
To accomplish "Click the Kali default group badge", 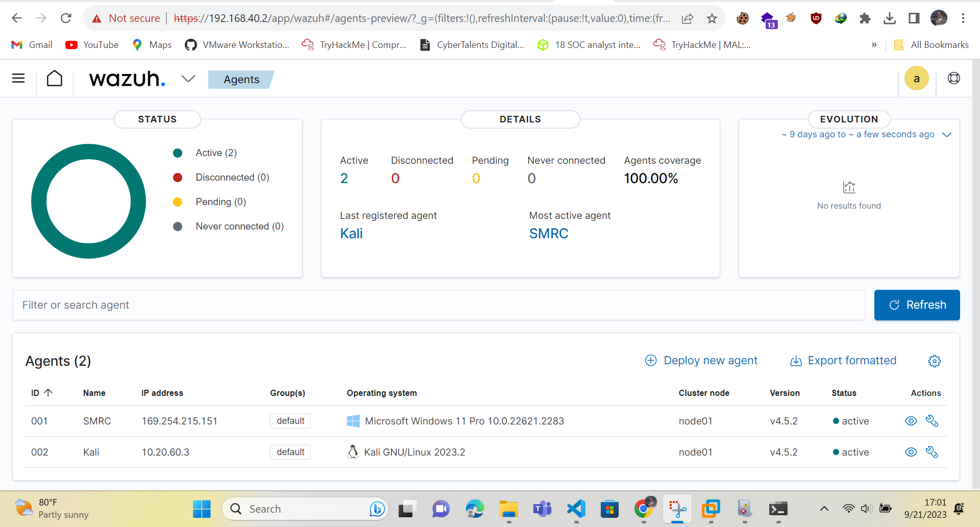I will (x=290, y=452).
